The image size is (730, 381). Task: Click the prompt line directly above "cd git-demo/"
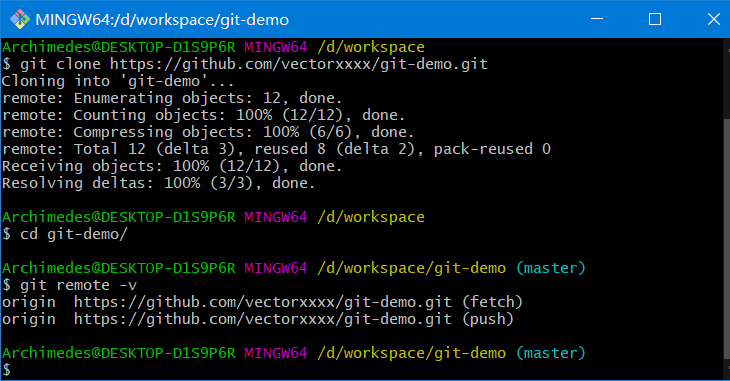213,217
